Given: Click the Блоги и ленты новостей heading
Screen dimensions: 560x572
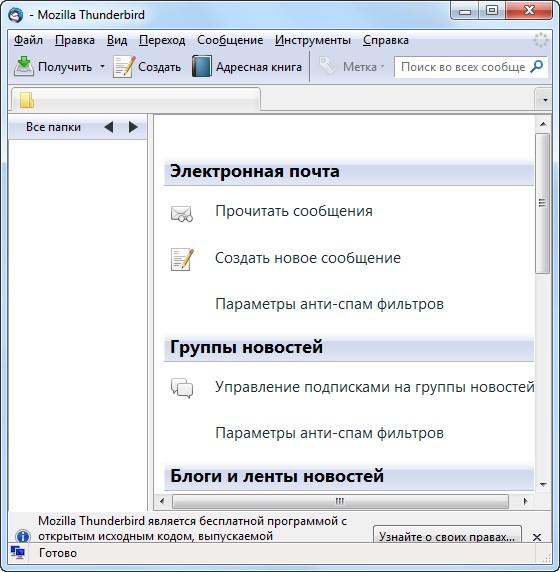Looking at the screenshot, I should 277,476.
